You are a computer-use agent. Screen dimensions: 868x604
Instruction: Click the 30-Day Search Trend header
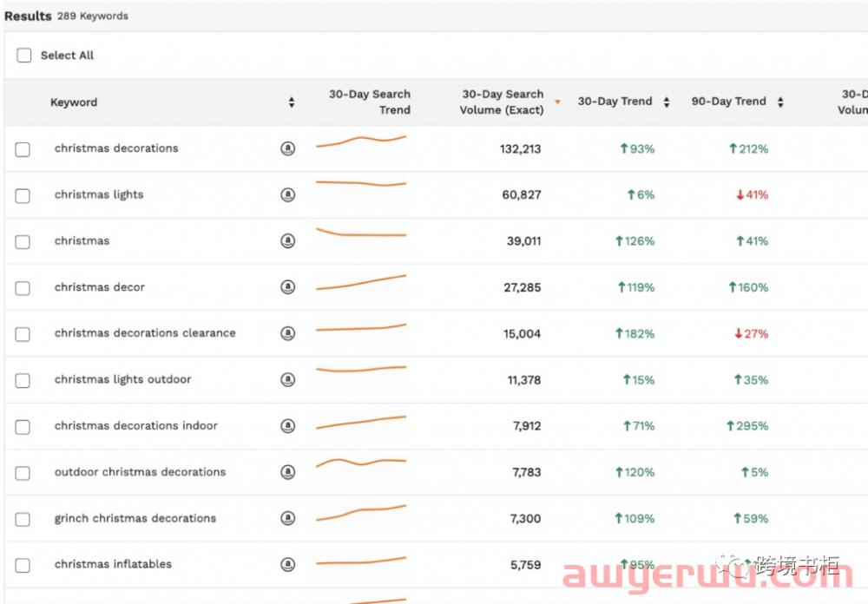370,102
